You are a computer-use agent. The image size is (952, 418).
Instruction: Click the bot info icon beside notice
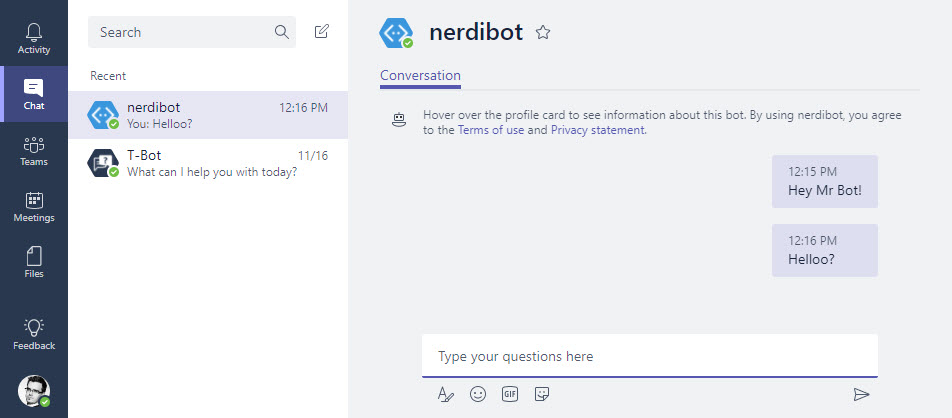point(398,121)
